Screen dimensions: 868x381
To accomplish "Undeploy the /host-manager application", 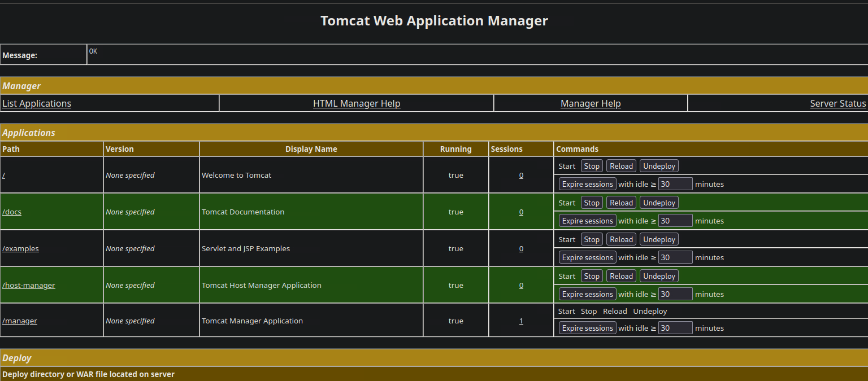I will [x=659, y=276].
